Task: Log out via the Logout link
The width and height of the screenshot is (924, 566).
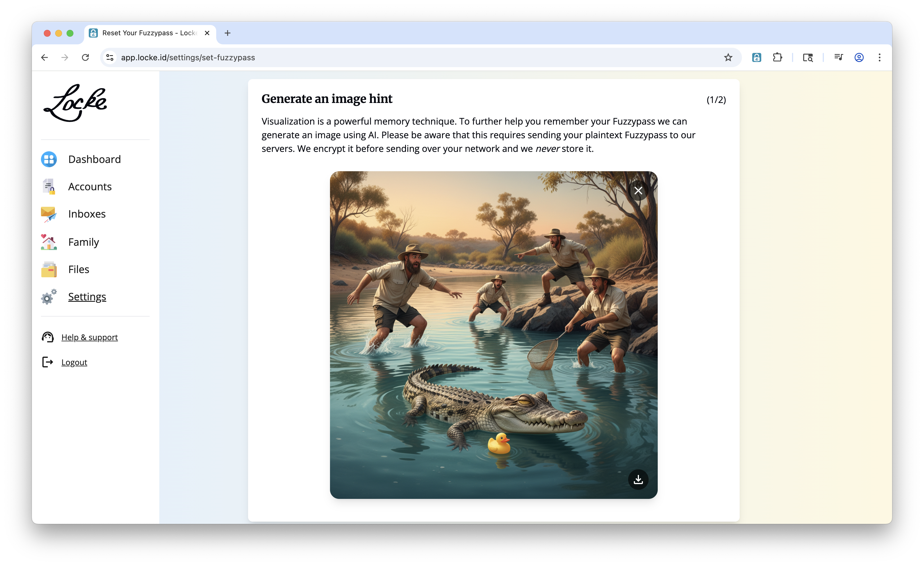Action: pyautogui.click(x=74, y=362)
